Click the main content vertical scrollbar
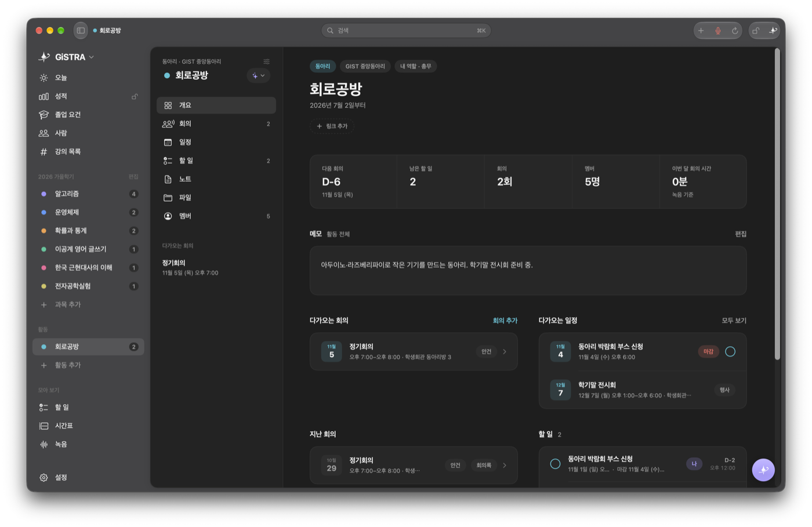The image size is (812, 527). [x=777, y=204]
